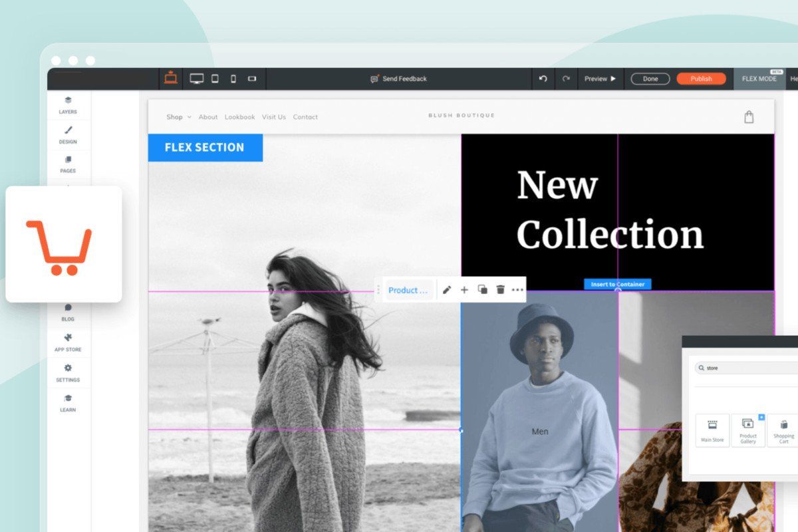The image size is (798, 532).
Task: Open the Pages panel
Action: click(68, 164)
